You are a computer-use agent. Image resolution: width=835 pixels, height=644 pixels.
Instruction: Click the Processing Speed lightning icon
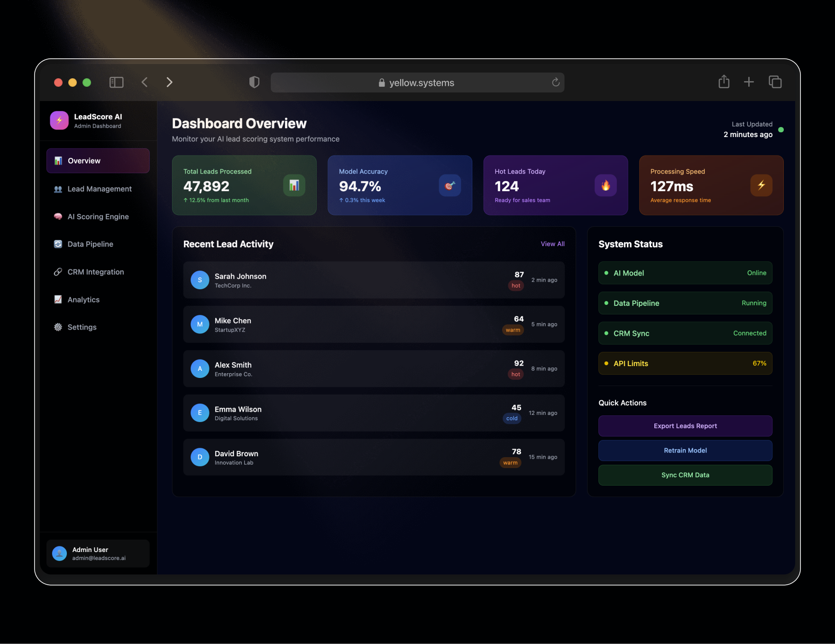coord(761,185)
